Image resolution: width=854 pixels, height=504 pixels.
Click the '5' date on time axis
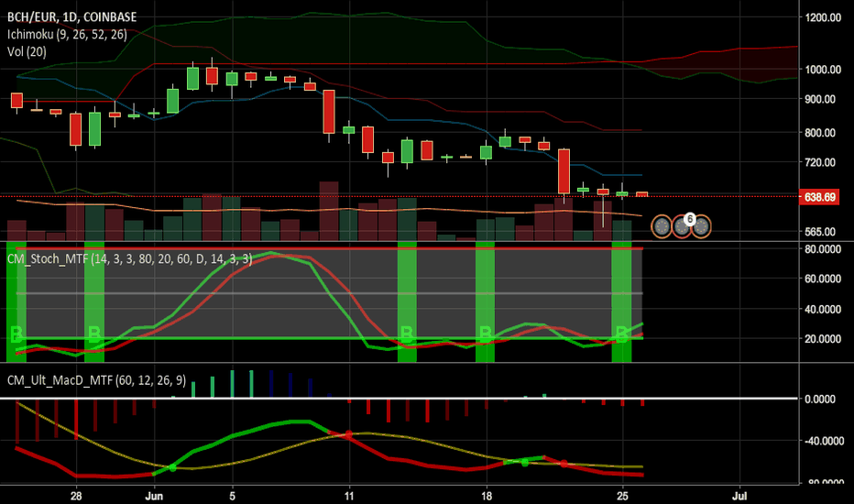click(x=233, y=496)
